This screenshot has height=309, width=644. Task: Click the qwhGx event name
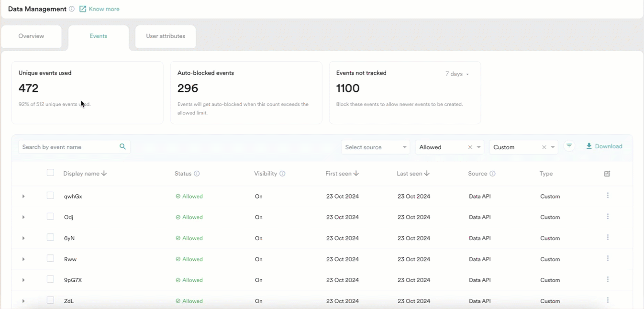coord(73,197)
